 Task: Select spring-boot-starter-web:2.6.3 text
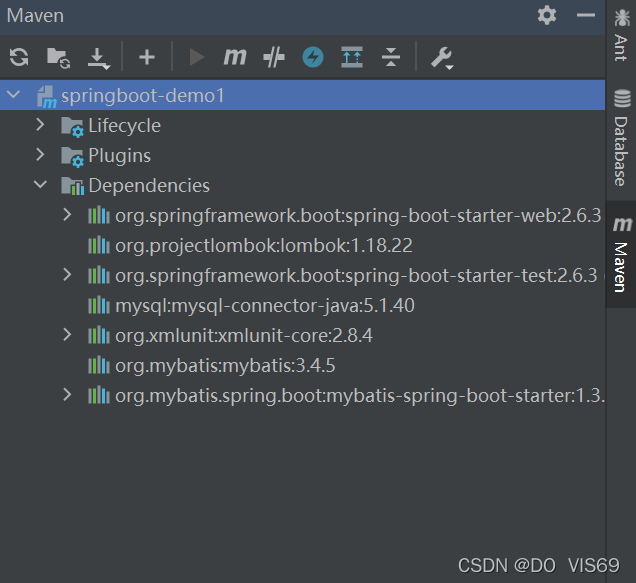473,215
